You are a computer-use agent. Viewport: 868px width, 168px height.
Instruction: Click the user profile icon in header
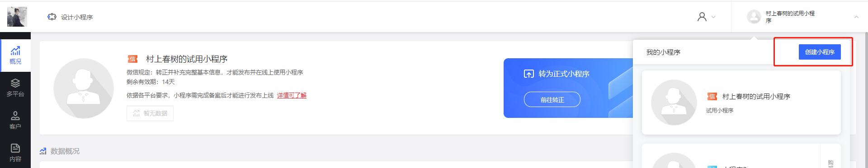tap(702, 17)
